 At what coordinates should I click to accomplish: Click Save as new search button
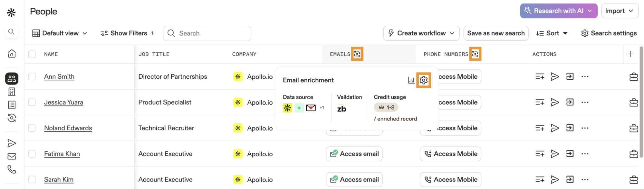[x=495, y=33]
